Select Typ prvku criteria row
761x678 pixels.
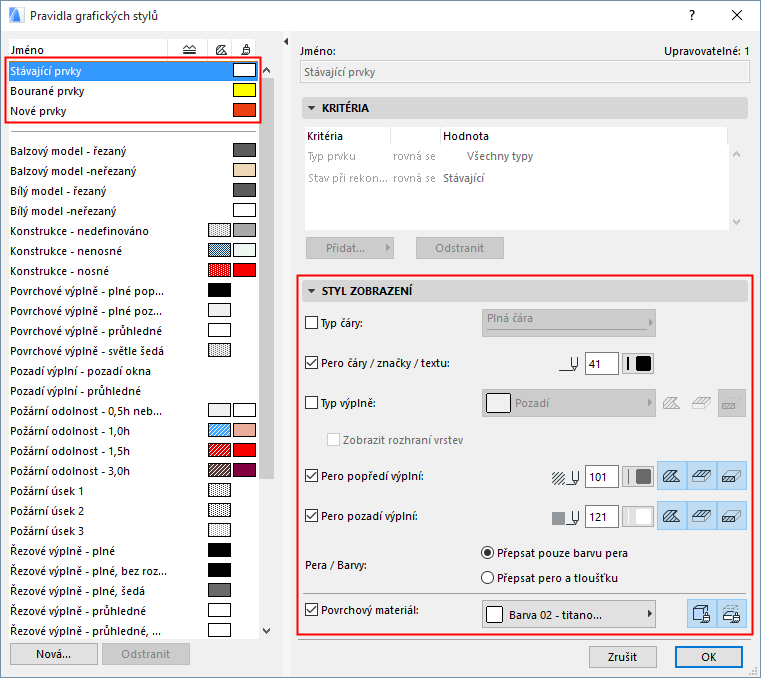[516, 156]
